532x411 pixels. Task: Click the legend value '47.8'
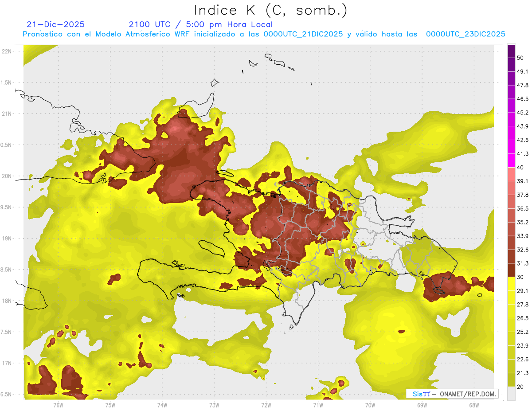tap(523, 85)
